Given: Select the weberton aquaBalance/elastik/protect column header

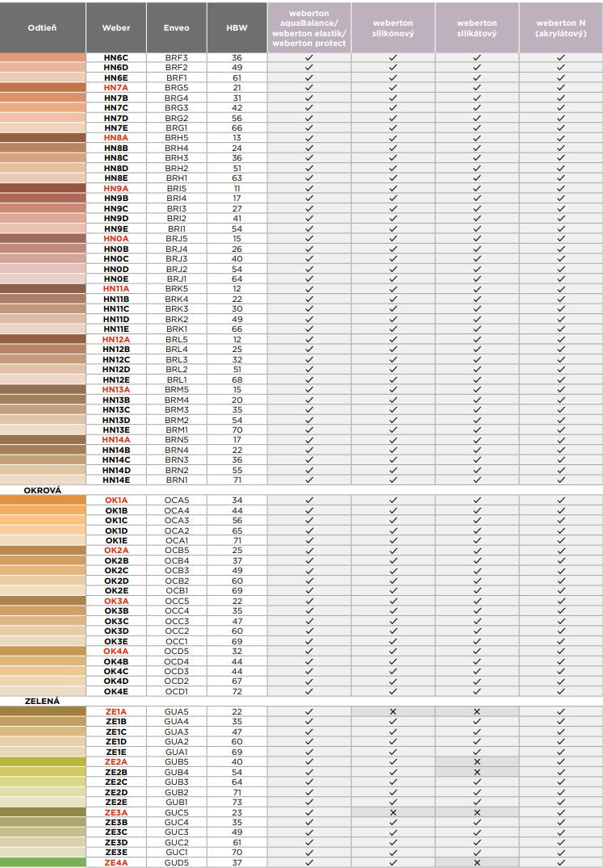Looking at the screenshot, I should coord(309,27).
